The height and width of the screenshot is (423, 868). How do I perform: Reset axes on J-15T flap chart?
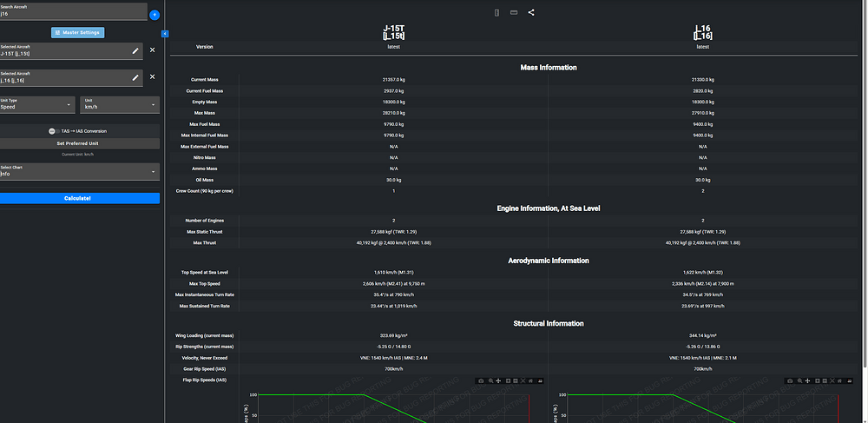point(530,381)
